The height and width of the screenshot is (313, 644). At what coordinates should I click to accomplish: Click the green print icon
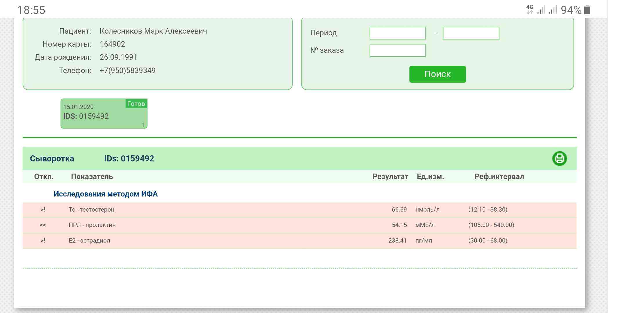559,159
